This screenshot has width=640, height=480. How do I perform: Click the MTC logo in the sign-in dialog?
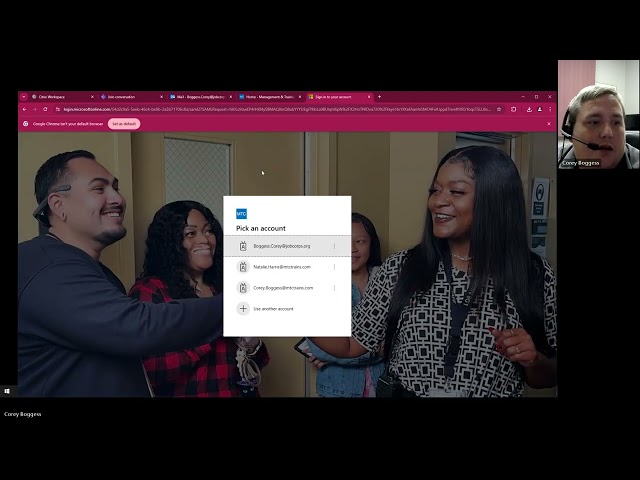[241, 214]
